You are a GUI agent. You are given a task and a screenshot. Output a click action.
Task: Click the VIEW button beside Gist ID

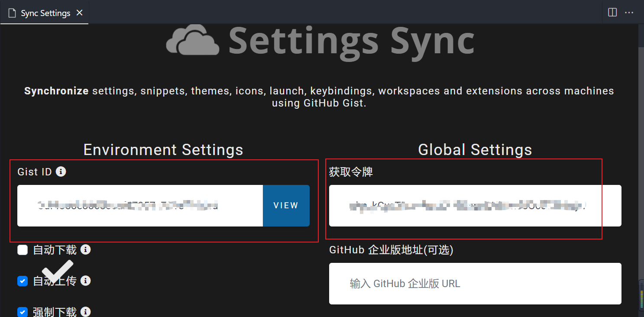pos(286,206)
